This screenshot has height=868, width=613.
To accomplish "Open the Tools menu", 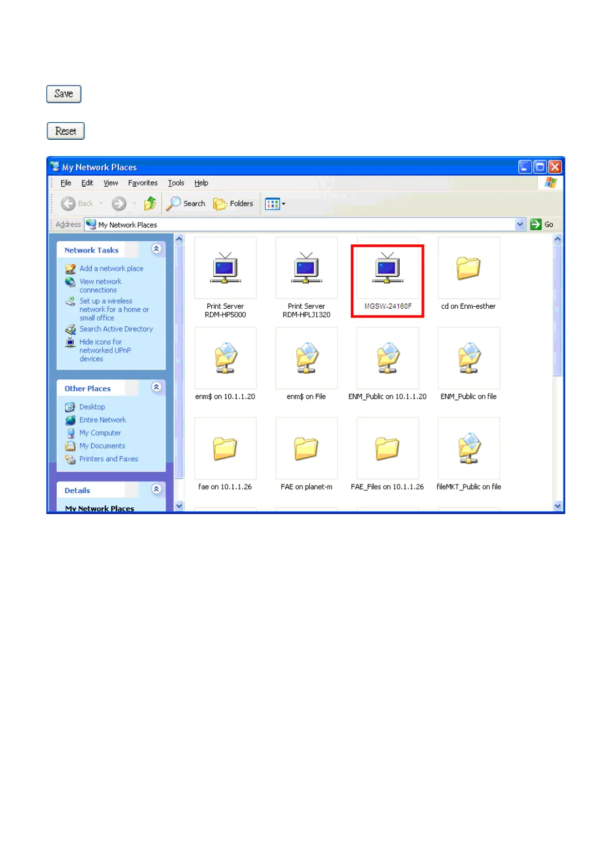I will pos(176,183).
